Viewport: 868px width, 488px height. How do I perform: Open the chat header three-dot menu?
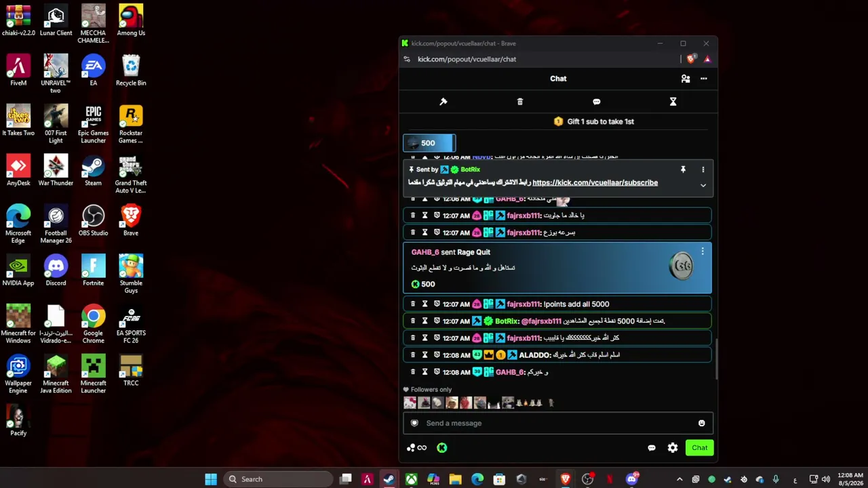[x=704, y=79]
